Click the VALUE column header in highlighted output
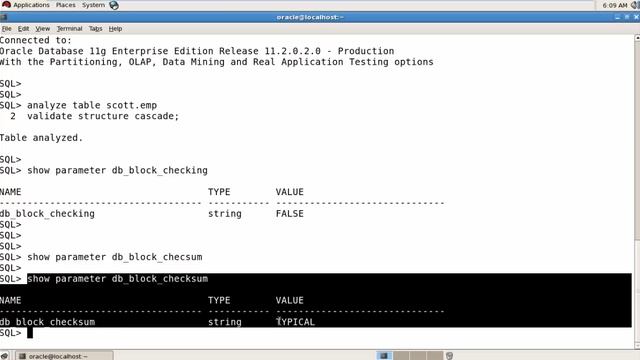640x360 pixels. click(x=289, y=300)
